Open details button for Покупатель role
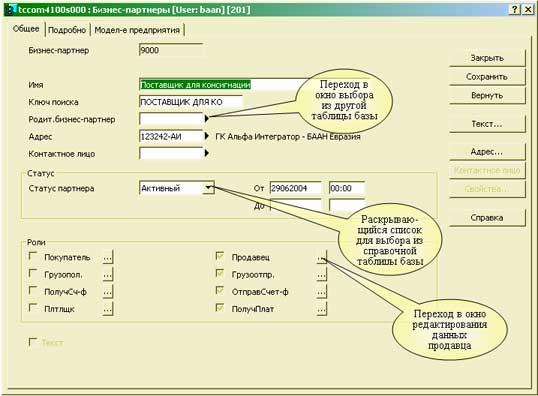Screen dimensions: 538x396 click(108, 257)
